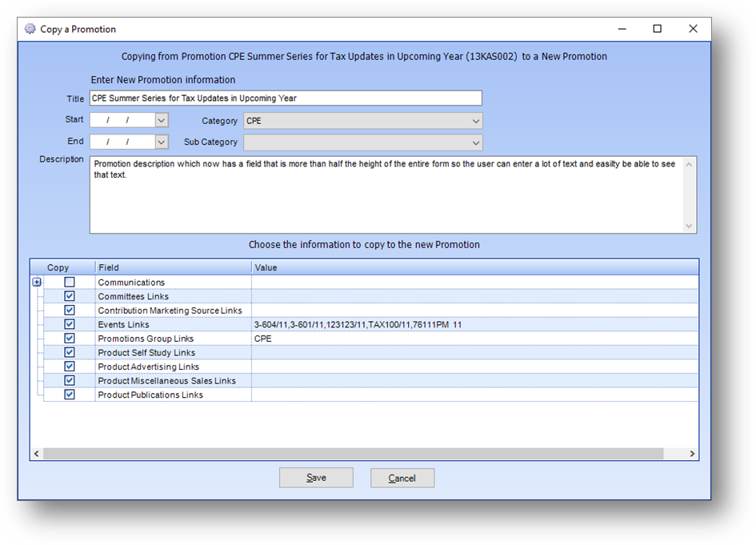Image resolution: width=756 pixels, height=545 pixels.
Task: Uncheck the Events Links checkbox
Action: pos(70,324)
